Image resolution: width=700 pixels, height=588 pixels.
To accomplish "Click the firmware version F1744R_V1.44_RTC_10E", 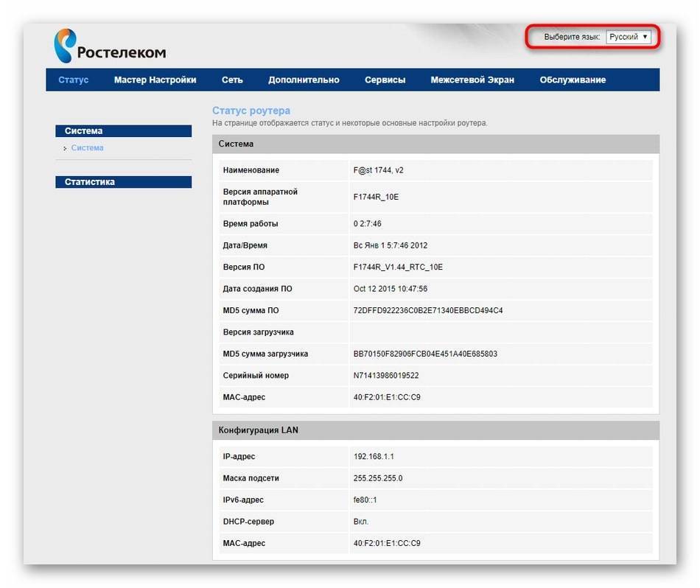I will coord(398,267).
